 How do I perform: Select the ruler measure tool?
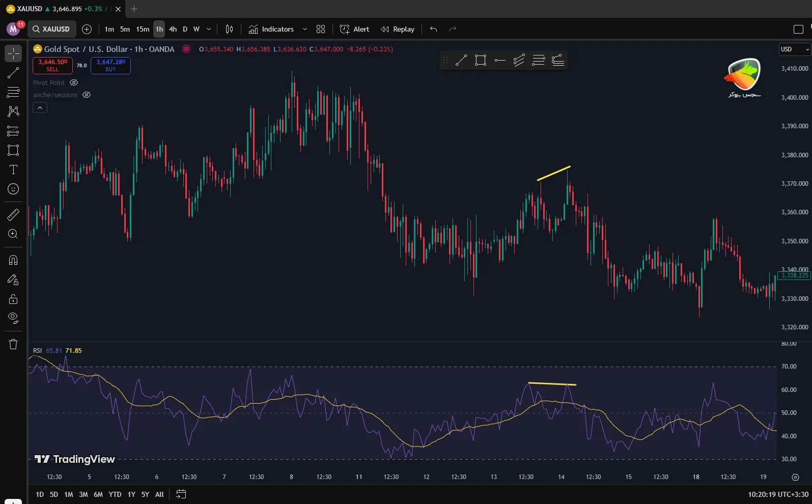[x=13, y=214]
